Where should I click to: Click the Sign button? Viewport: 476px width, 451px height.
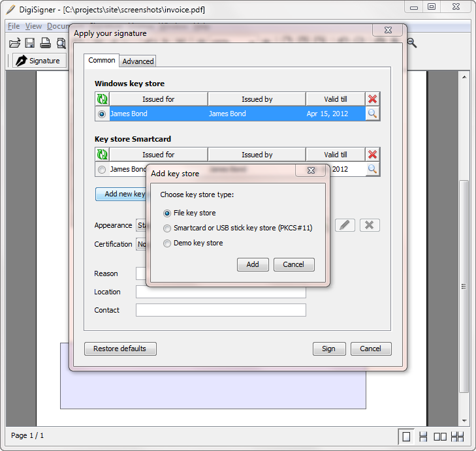(329, 349)
